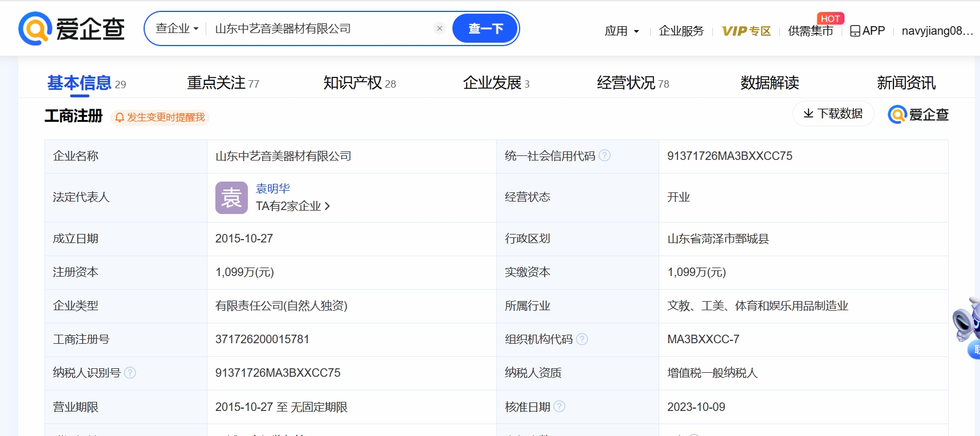
Task: Switch to the 基本信息 tab
Action: (87, 83)
